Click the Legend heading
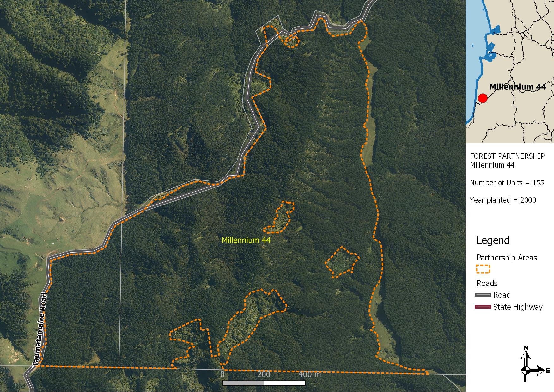 click(x=493, y=241)
